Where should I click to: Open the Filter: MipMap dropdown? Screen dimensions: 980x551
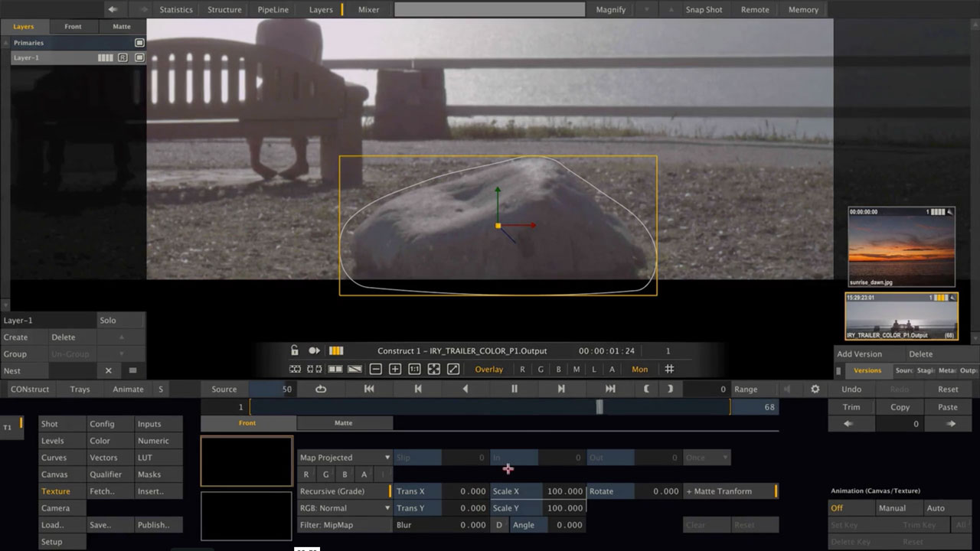pos(345,525)
